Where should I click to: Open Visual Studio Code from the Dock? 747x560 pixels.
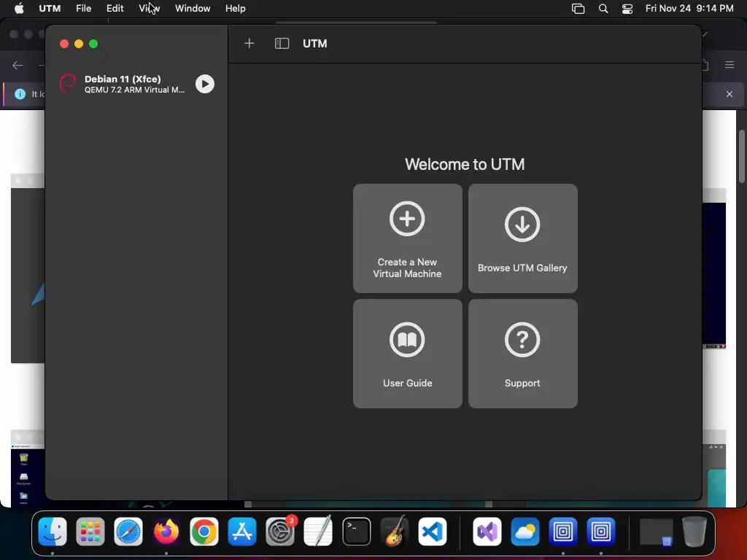pos(433,532)
